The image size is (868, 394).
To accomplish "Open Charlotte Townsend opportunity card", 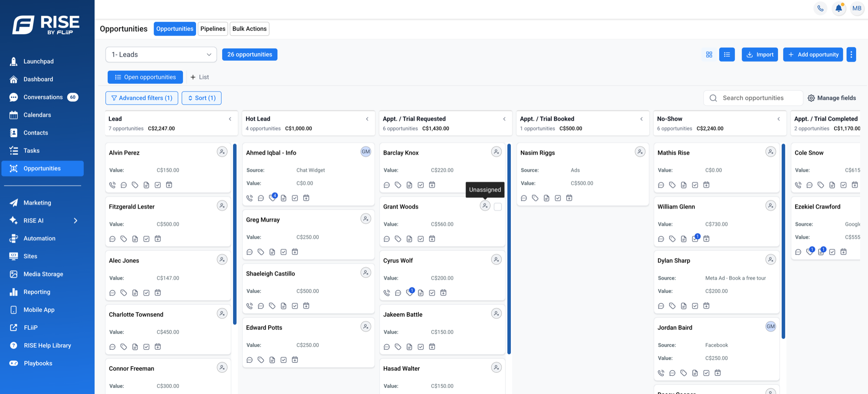I will [x=168, y=329].
